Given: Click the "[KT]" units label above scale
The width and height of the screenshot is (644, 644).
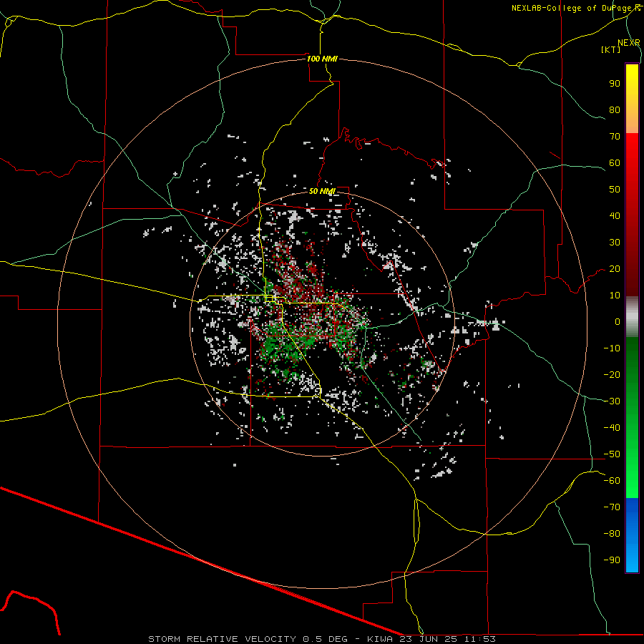Looking at the screenshot, I should pyautogui.click(x=611, y=49).
